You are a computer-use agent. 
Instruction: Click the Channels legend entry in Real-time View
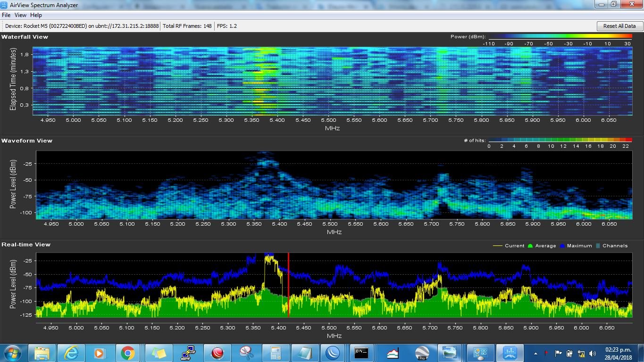click(x=612, y=245)
